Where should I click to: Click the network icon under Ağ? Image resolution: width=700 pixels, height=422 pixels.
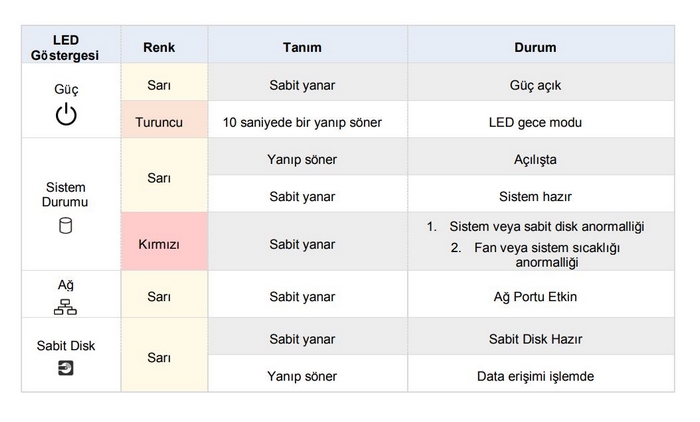tap(66, 307)
